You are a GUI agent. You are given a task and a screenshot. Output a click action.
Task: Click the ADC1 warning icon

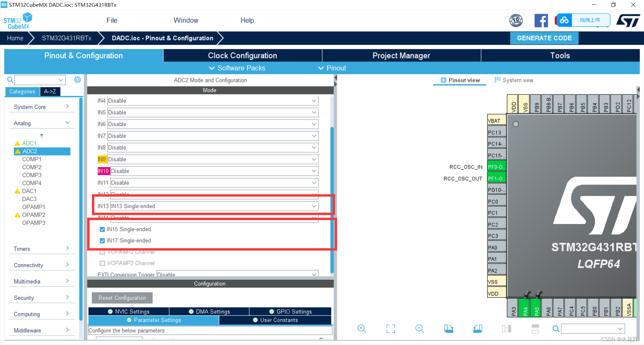coord(17,143)
